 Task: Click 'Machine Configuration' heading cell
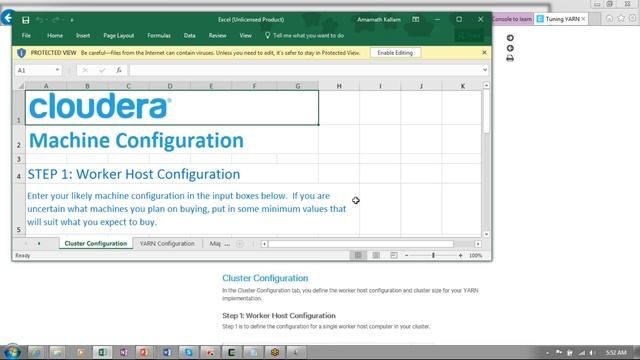136,140
